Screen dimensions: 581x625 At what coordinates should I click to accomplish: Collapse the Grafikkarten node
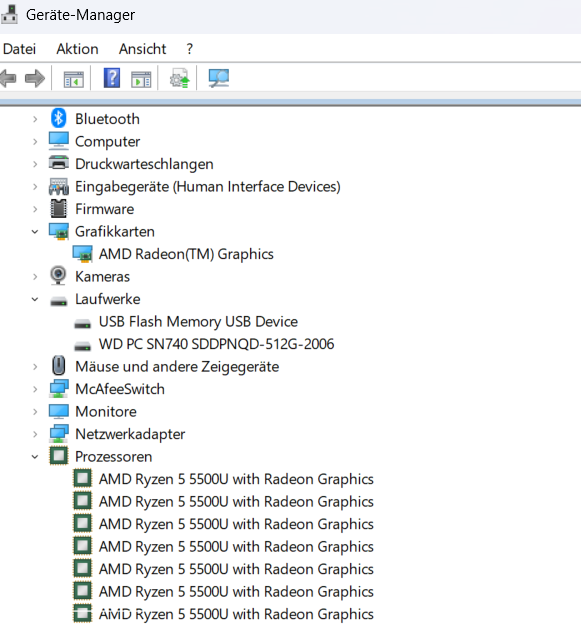pyautogui.click(x=35, y=232)
